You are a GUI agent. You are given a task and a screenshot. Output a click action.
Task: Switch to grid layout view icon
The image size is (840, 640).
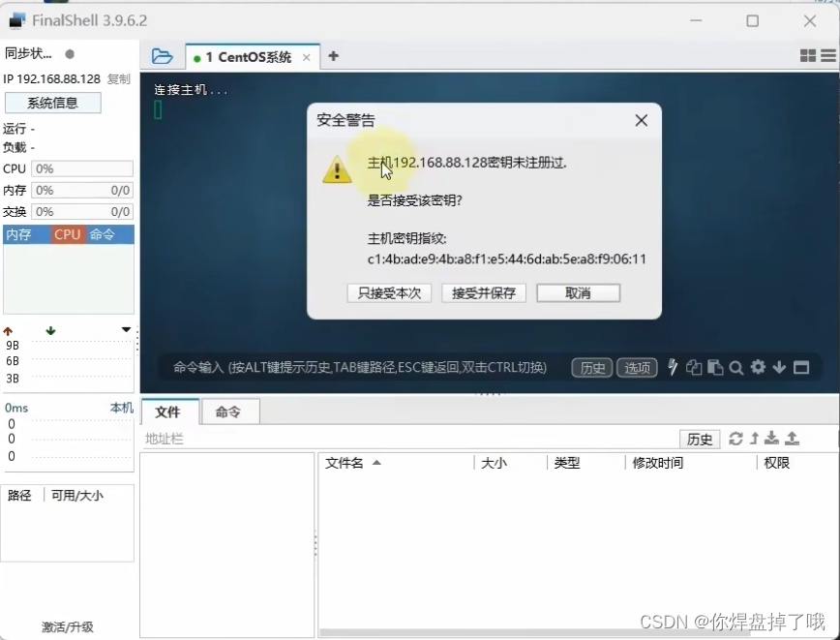click(x=807, y=55)
